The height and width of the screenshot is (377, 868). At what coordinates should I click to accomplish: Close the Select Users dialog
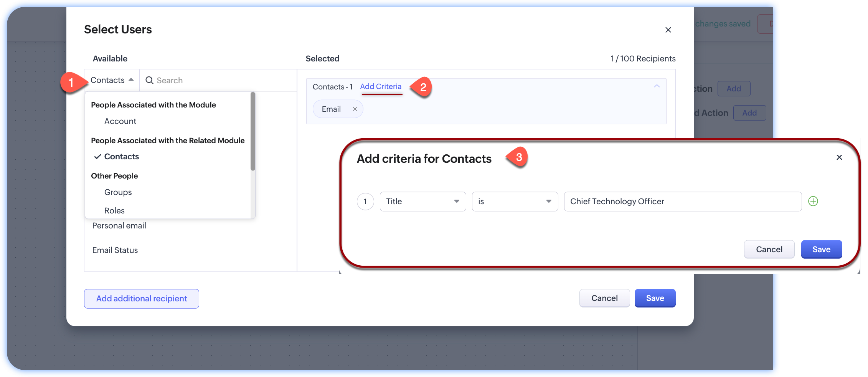click(x=668, y=30)
